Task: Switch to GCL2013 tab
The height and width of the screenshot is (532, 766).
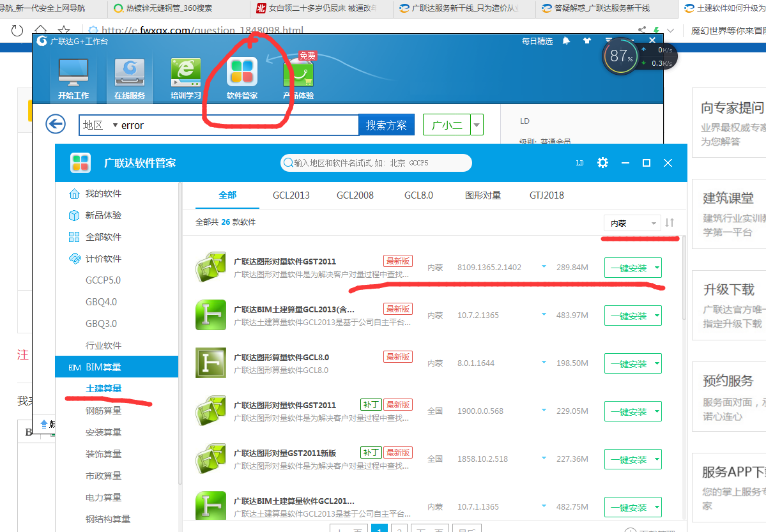Action: click(291, 195)
